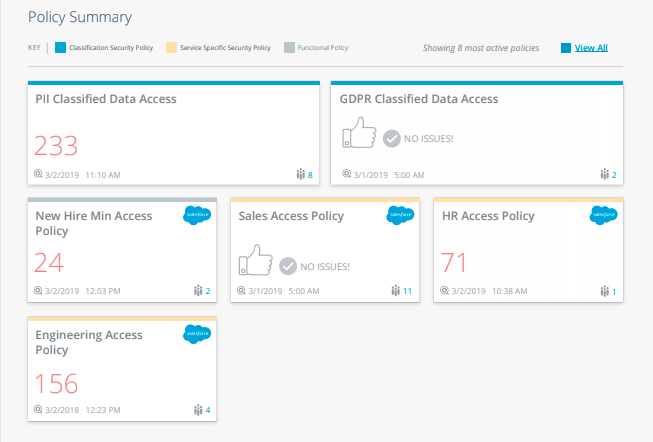Click people icon on PII Classified Data Access card
Viewport: 653px width, 442px height.
(x=300, y=174)
